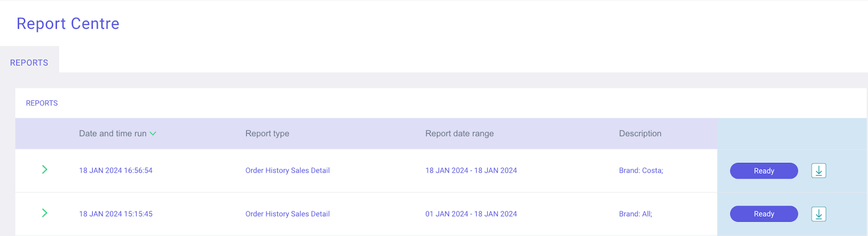Click date range 01 JAN 2024 - 18 JAN 2024
Screen dimensions: 868x236
[470, 214]
